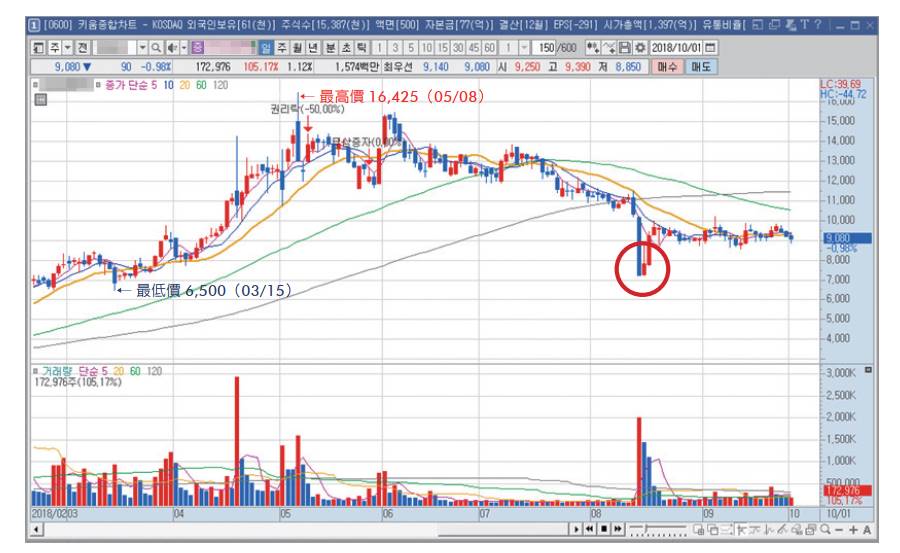The image size is (900, 553).
Task: Click the 매수 buy button
Action: 668,67
